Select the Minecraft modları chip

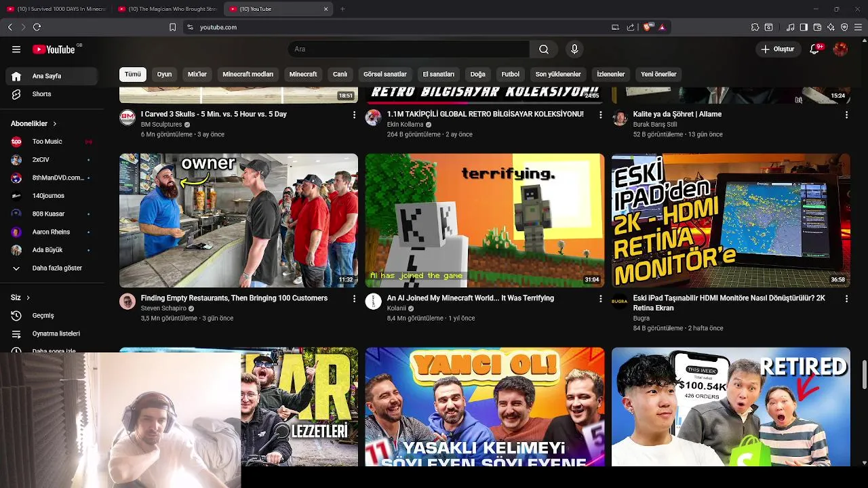tap(248, 74)
